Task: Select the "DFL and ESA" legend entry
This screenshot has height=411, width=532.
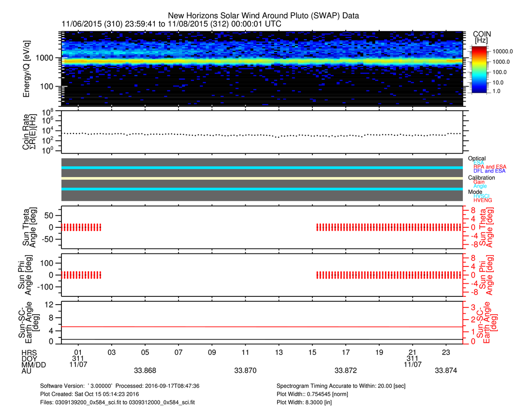Action: [487, 171]
